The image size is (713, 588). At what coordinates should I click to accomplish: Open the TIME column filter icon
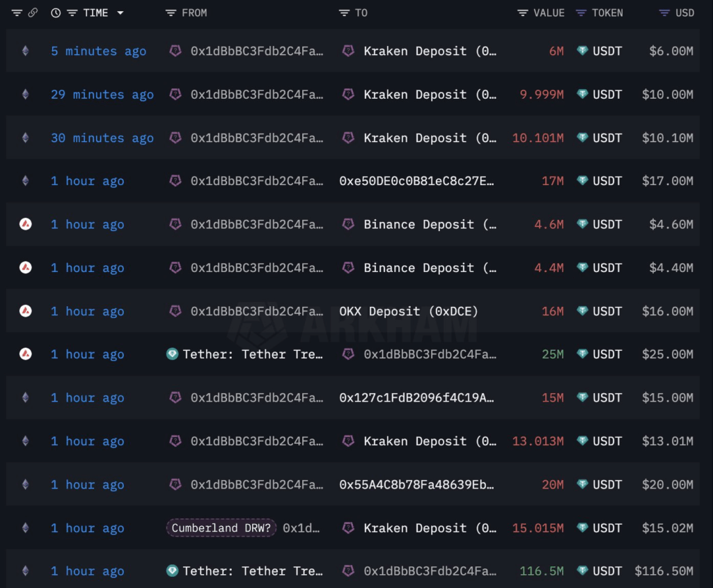[x=72, y=13]
